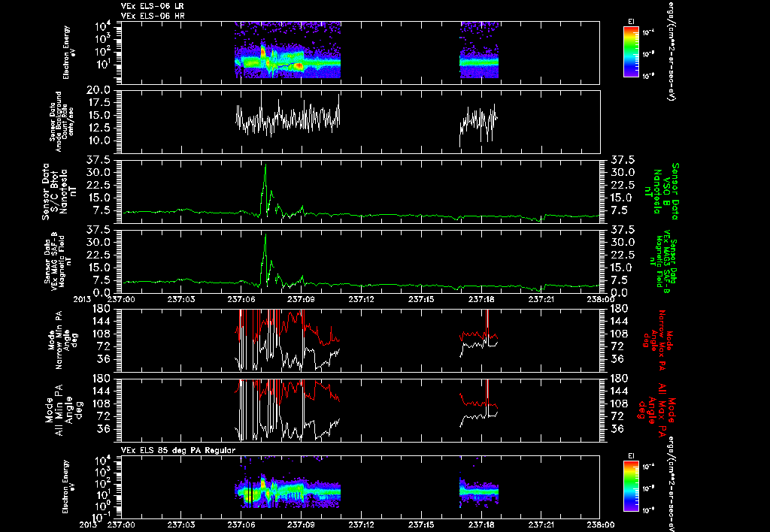Click the '237:12' label on bottom time axis
This screenshot has width=770, height=532.
click(361, 524)
